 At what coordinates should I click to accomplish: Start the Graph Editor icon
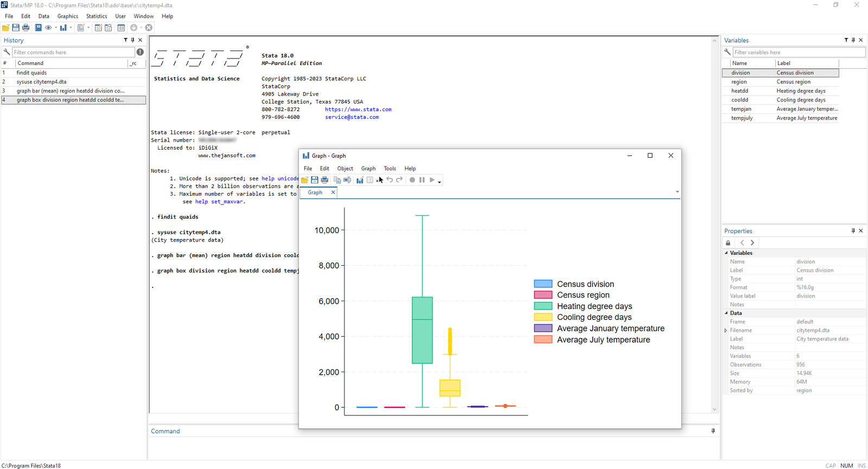360,180
